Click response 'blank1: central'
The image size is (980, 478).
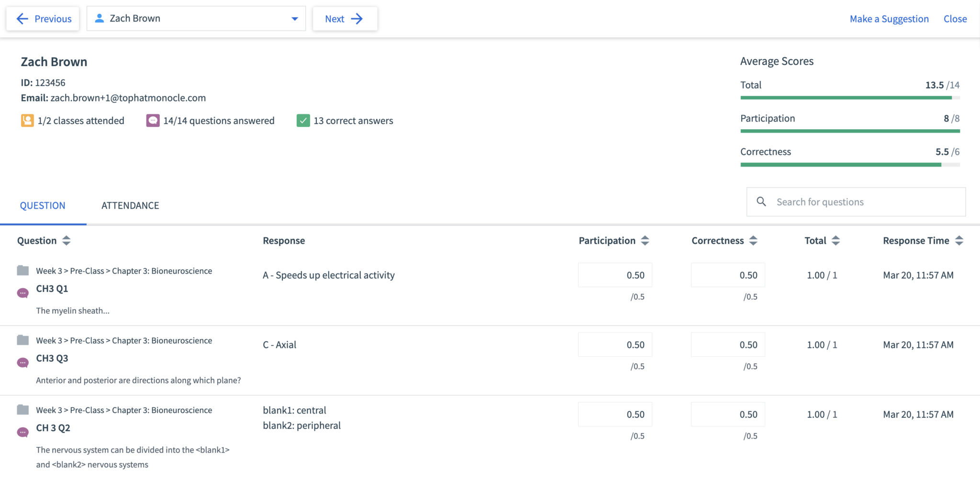[x=294, y=410]
